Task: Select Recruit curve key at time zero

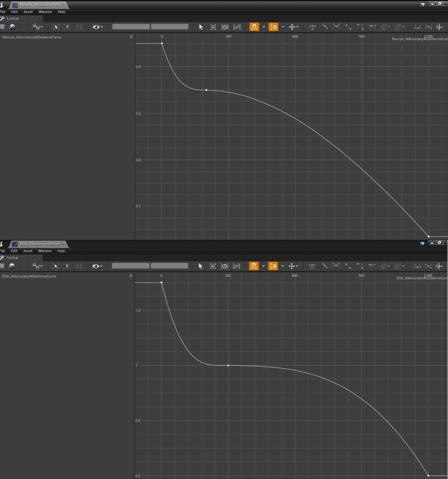Action: pos(162,43)
